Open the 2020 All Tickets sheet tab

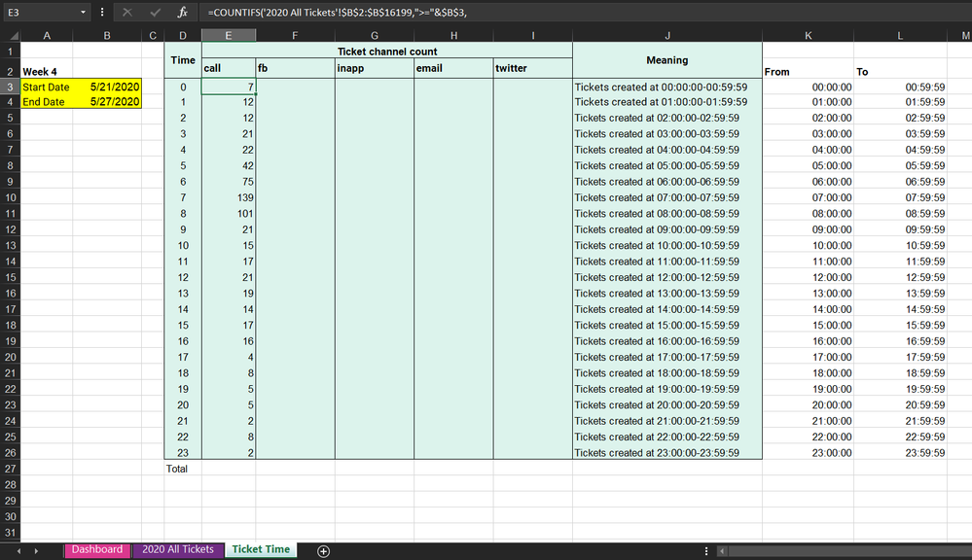pos(178,549)
